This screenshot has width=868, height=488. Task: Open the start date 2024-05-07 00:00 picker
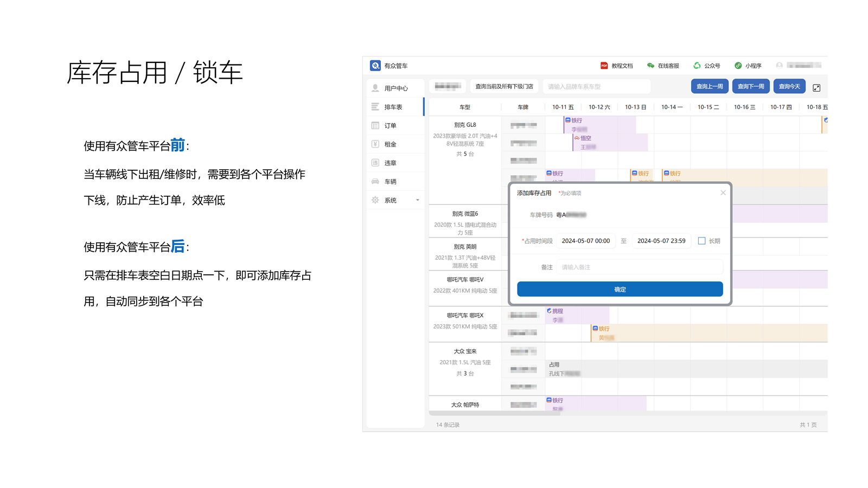[x=586, y=241]
